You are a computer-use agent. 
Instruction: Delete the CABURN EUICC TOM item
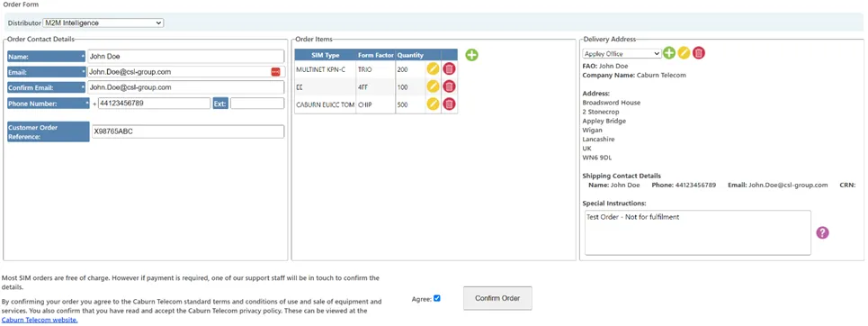pos(450,104)
